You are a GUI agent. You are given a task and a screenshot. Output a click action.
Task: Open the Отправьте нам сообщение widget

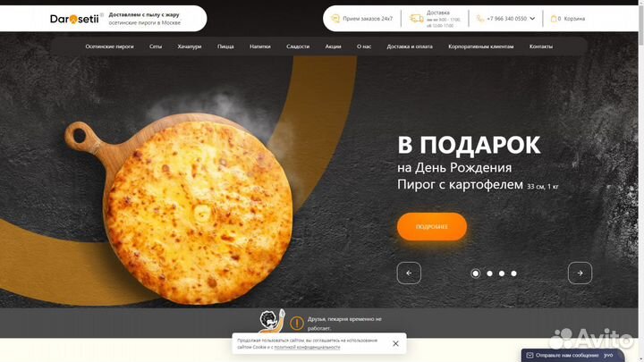(572, 356)
